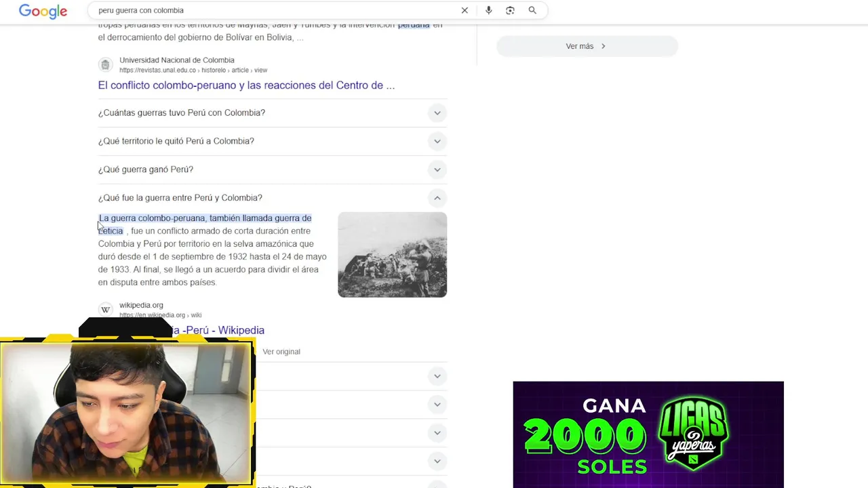
Task: Click the text 'Universidad Nacional de Colombia'
Action: (x=177, y=60)
